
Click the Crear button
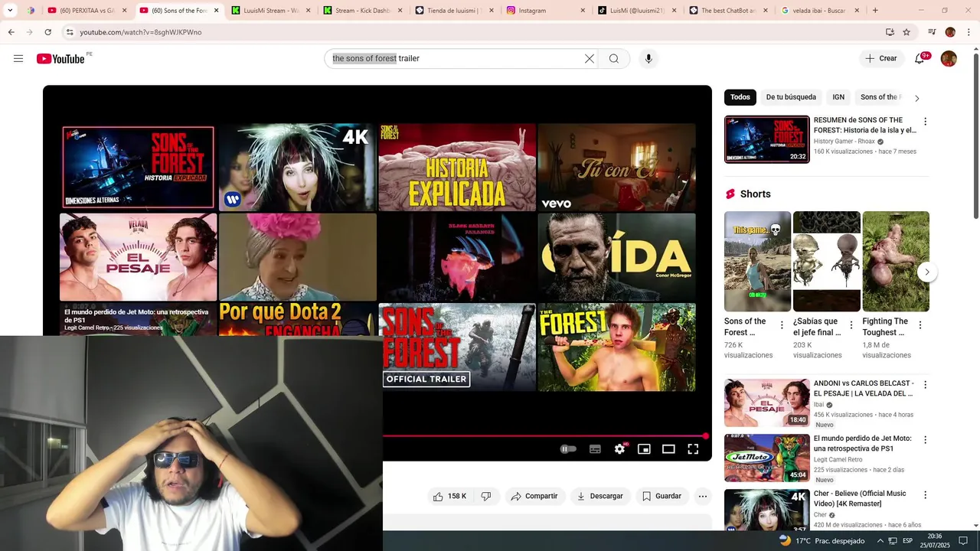[x=881, y=59]
